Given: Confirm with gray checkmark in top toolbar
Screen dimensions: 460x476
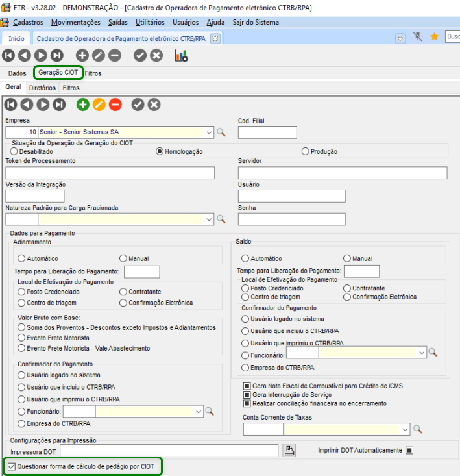Looking at the screenshot, I should click(x=140, y=56).
